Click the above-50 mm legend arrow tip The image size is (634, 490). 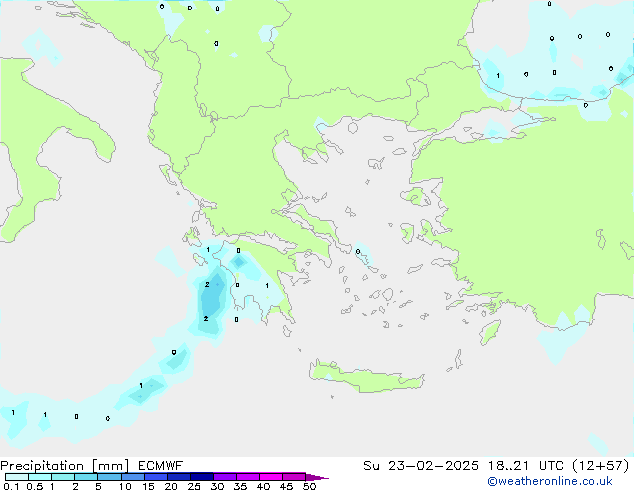pyautogui.click(x=317, y=477)
